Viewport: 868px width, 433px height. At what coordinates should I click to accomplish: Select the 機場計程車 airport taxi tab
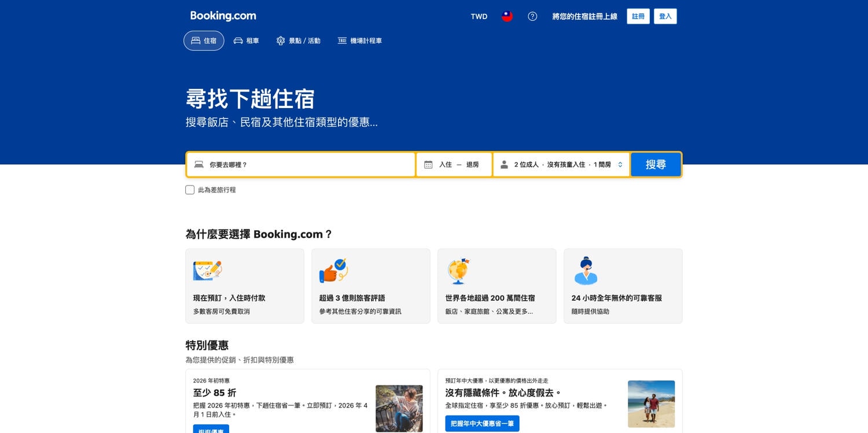(x=359, y=40)
